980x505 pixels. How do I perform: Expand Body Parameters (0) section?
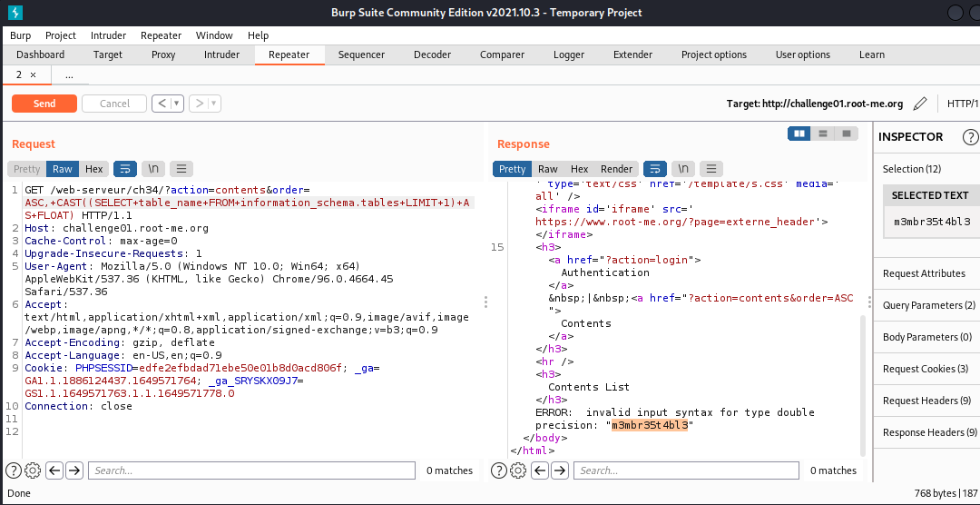(x=926, y=337)
